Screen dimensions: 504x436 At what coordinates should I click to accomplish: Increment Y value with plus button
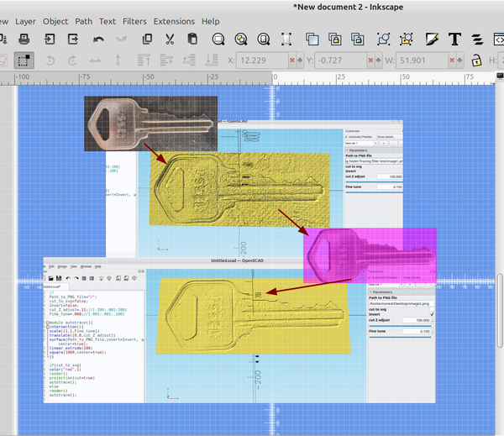tap(378, 60)
